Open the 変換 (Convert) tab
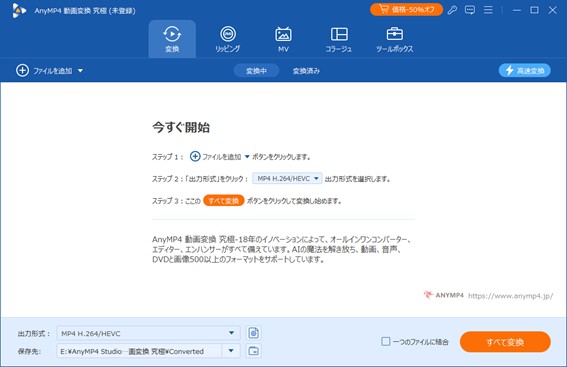567x367 pixels. 172,39
